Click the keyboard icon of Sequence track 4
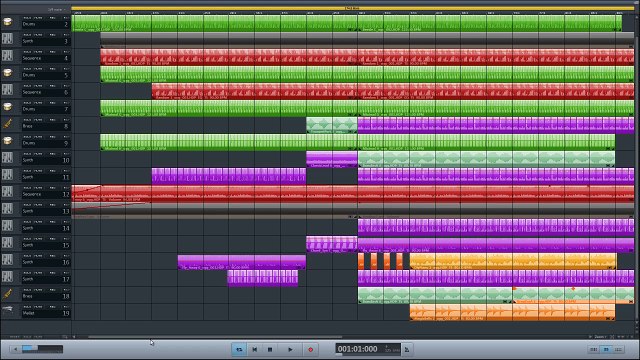Image resolution: width=640 pixels, height=360 pixels. click(7, 56)
